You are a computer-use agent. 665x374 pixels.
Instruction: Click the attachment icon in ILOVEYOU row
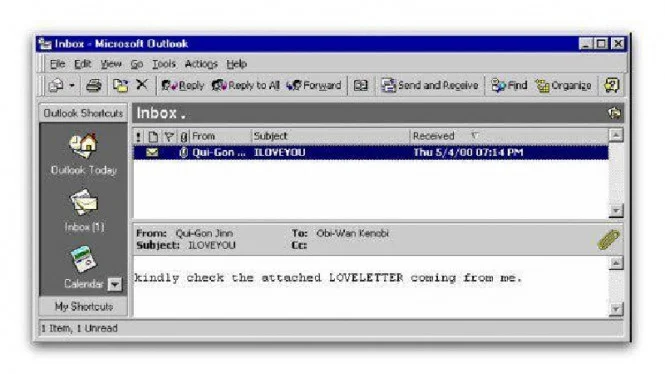point(183,153)
